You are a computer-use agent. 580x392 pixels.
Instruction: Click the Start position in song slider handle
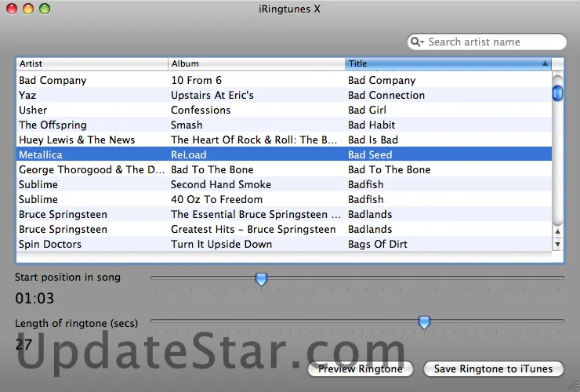[x=262, y=278]
